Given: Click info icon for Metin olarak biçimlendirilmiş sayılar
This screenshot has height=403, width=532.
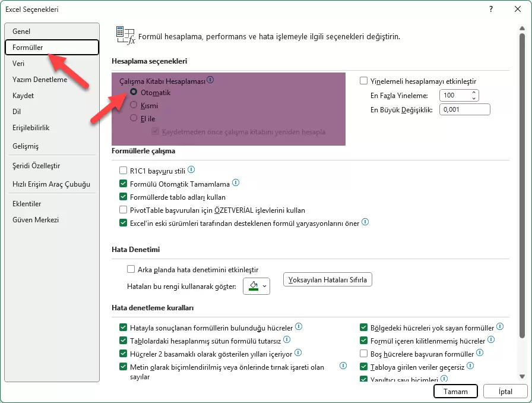Looking at the screenshot, I should coord(343,366).
